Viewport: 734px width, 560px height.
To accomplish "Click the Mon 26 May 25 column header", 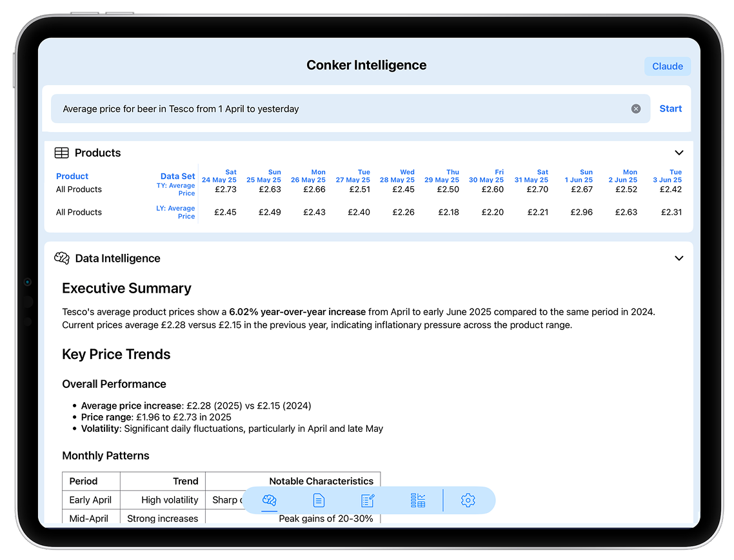I will tap(308, 176).
